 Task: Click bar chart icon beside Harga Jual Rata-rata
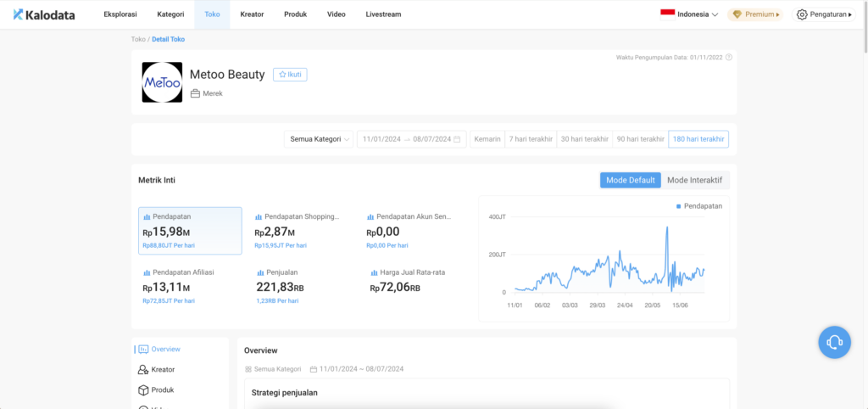coord(374,272)
